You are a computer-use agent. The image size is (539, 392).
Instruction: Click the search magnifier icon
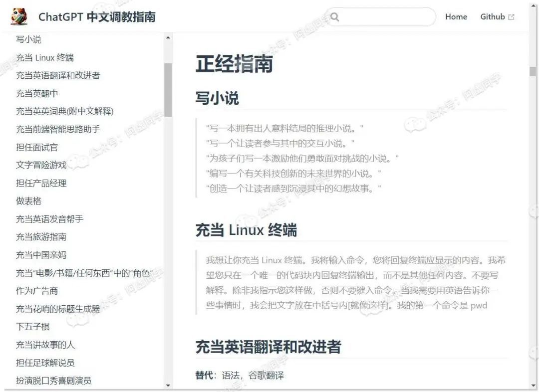click(334, 17)
